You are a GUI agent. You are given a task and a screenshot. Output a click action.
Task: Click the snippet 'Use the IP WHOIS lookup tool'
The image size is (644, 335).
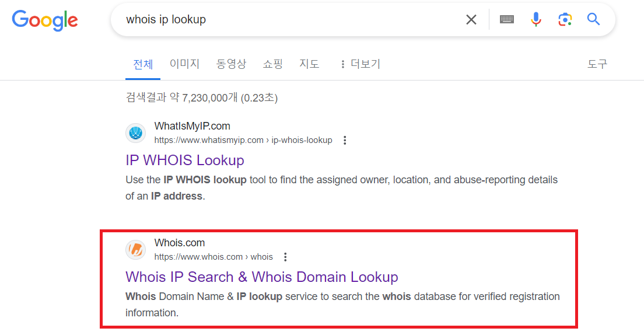(x=341, y=188)
